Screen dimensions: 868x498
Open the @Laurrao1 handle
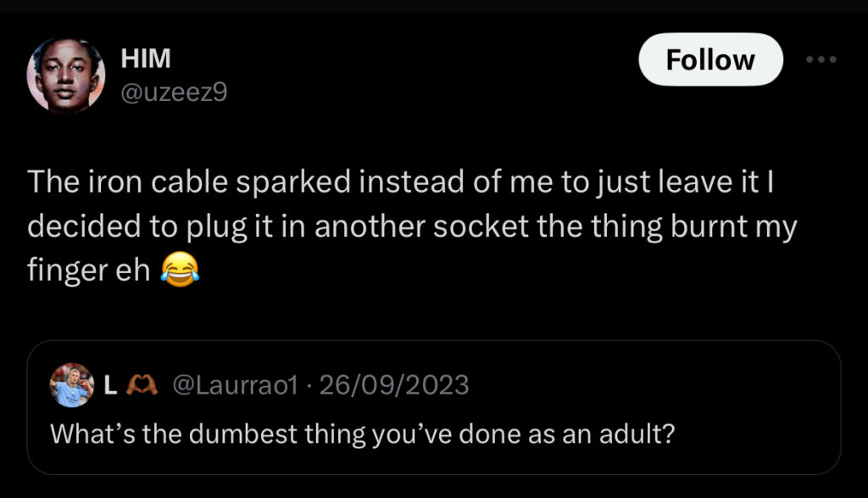coord(235,385)
